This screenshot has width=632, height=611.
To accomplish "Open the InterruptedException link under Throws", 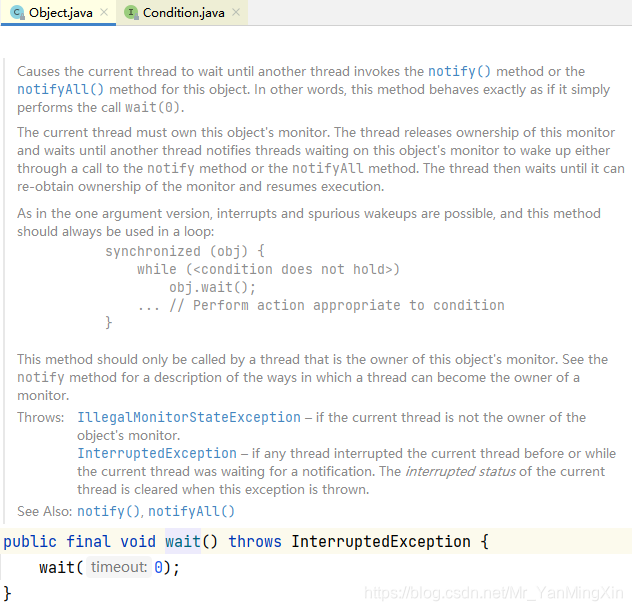I will tap(157, 453).
